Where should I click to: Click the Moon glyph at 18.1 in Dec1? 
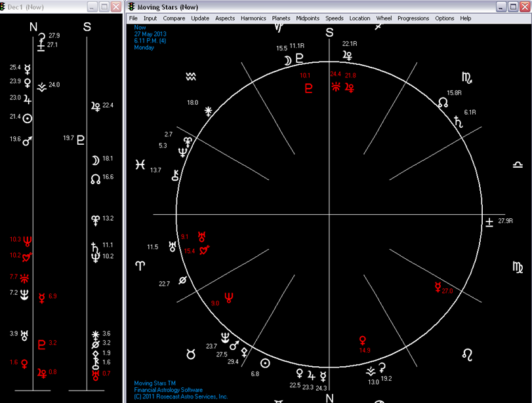point(95,161)
